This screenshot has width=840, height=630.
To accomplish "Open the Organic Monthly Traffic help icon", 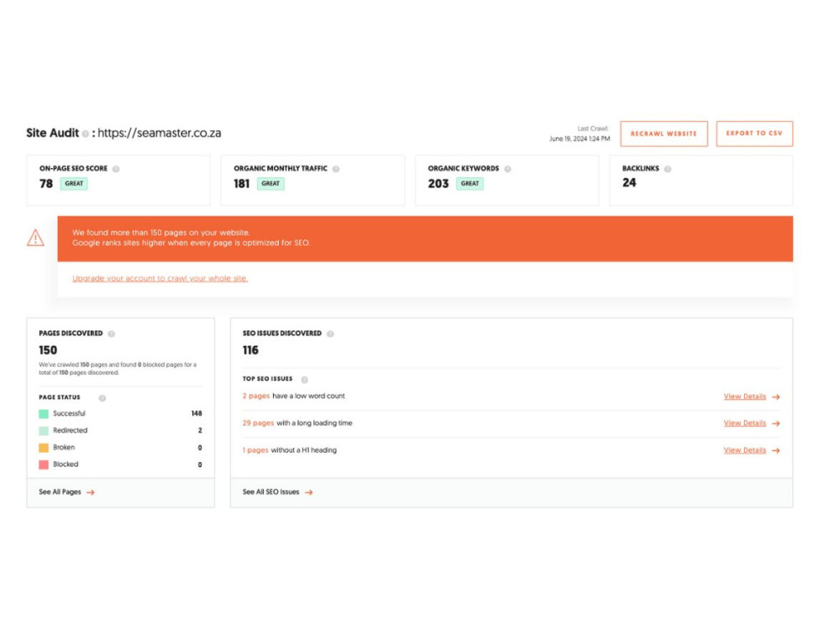I will tap(336, 169).
